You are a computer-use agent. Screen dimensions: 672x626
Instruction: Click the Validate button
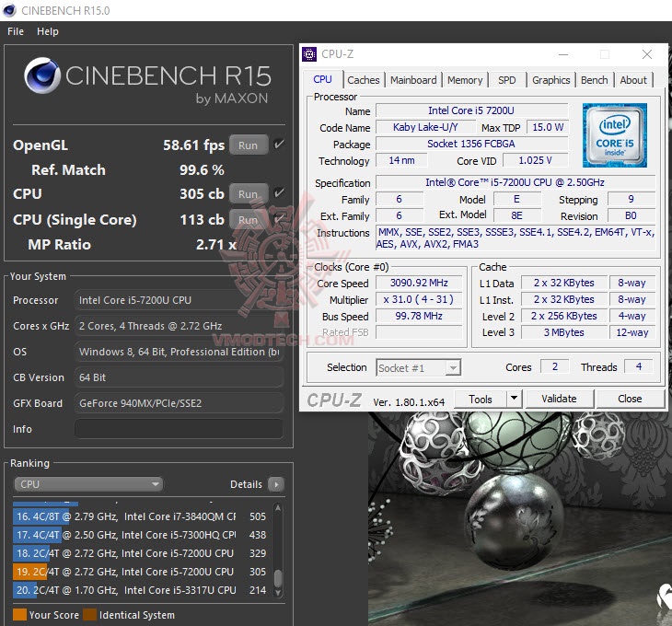coord(560,399)
